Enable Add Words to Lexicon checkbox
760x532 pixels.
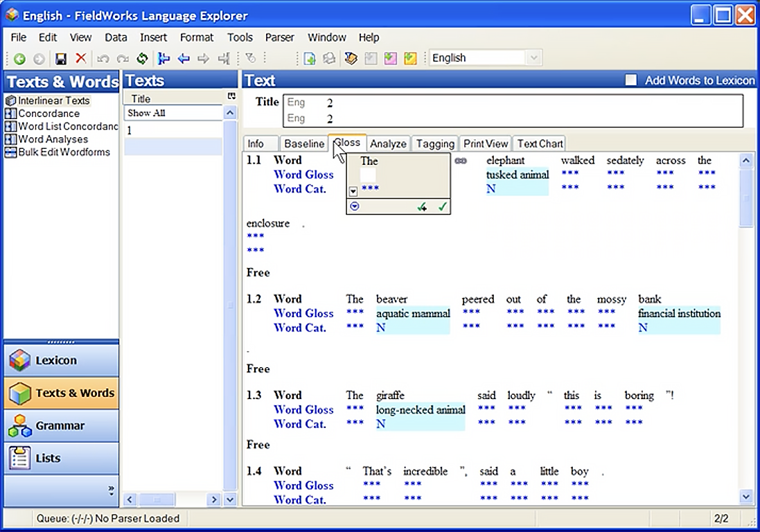point(630,80)
